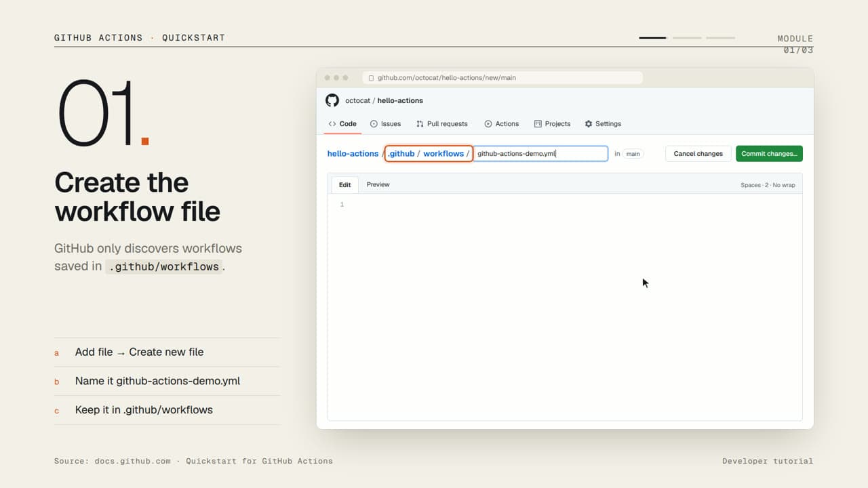This screenshot has width=868, height=488.
Task: Open the Pull requests tab
Action: [442, 124]
